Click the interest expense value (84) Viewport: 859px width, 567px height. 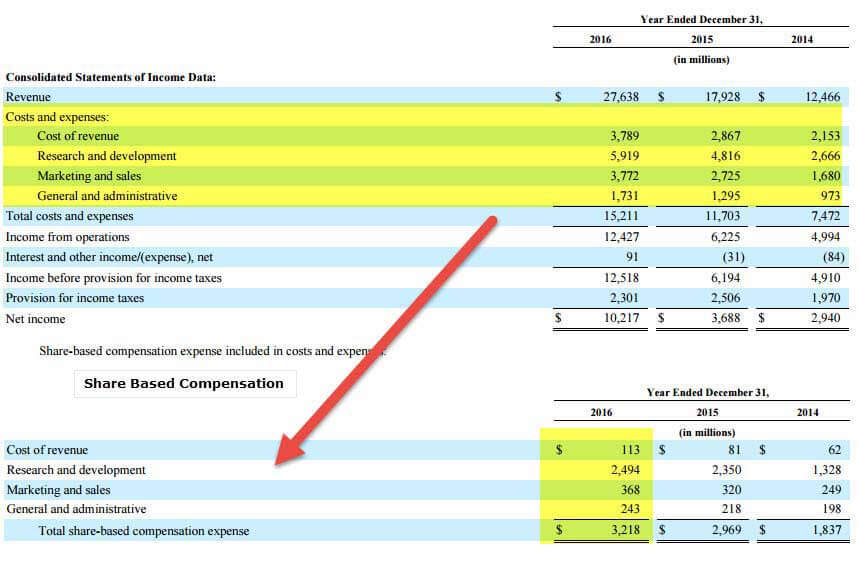pos(834,257)
